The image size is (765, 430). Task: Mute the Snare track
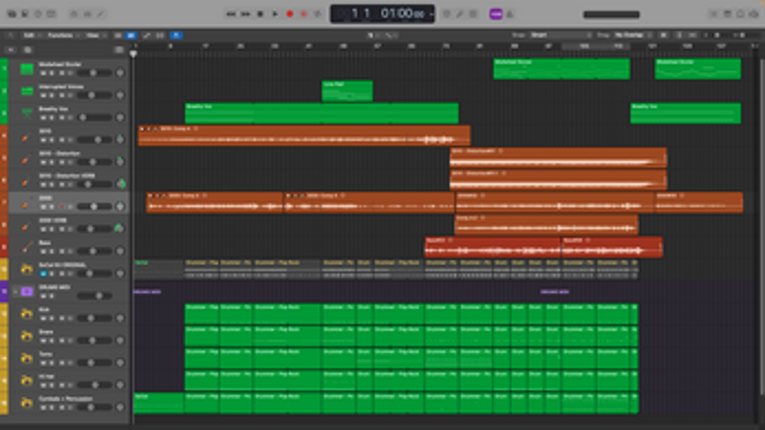coord(44,342)
